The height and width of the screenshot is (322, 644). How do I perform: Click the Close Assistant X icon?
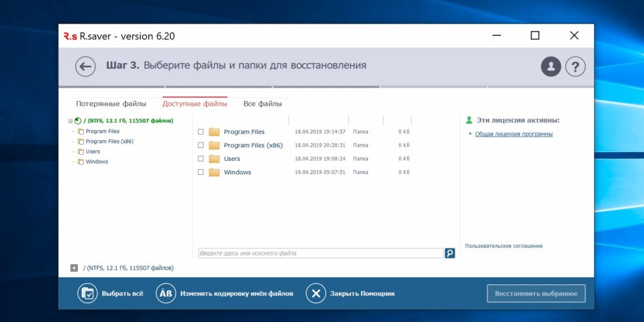pos(316,293)
